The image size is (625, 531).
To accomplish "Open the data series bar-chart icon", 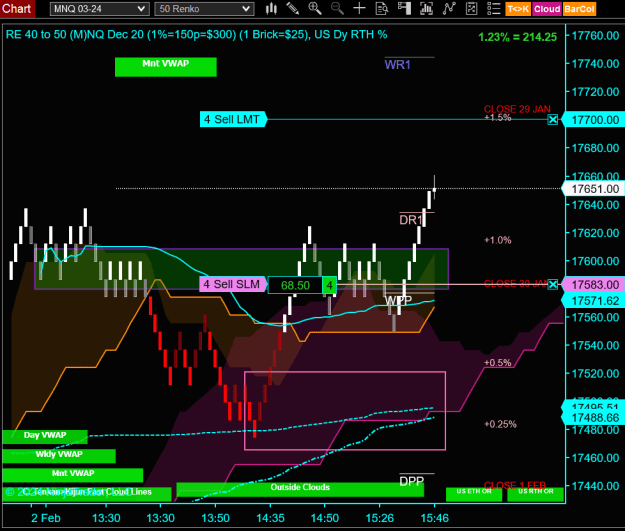I will (426, 8).
